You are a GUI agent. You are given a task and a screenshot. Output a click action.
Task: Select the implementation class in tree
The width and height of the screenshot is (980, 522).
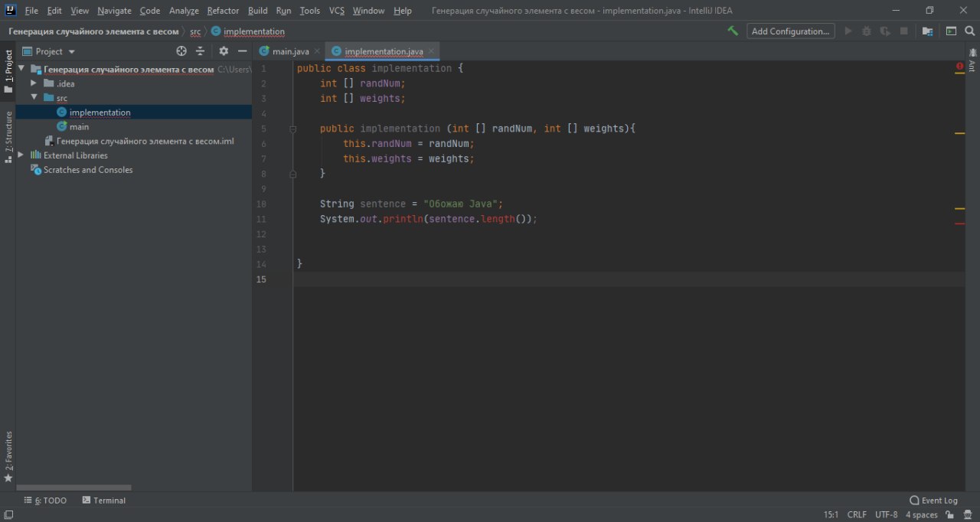[100, 113]
